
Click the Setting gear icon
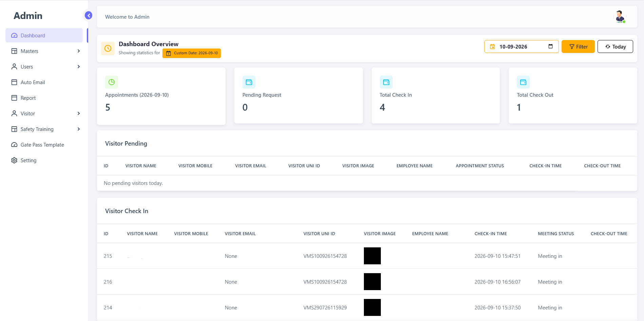14,160
